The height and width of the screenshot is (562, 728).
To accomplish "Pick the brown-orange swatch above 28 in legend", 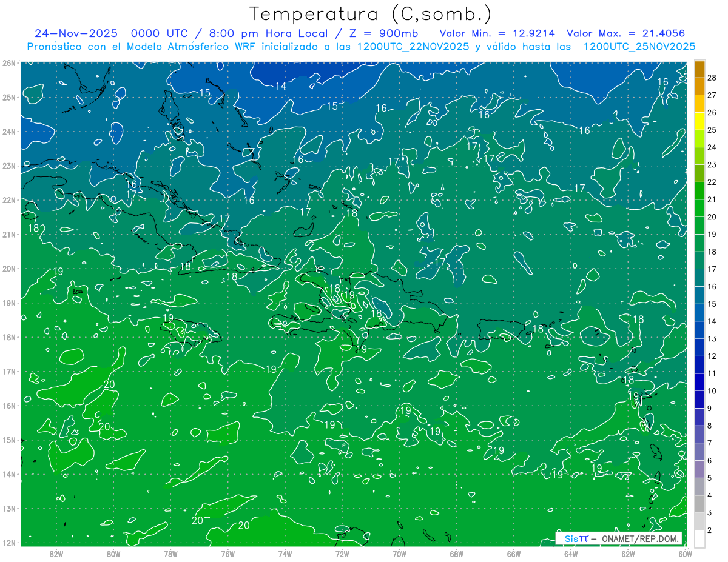I will pyautogui.click(x=699, y=69).
